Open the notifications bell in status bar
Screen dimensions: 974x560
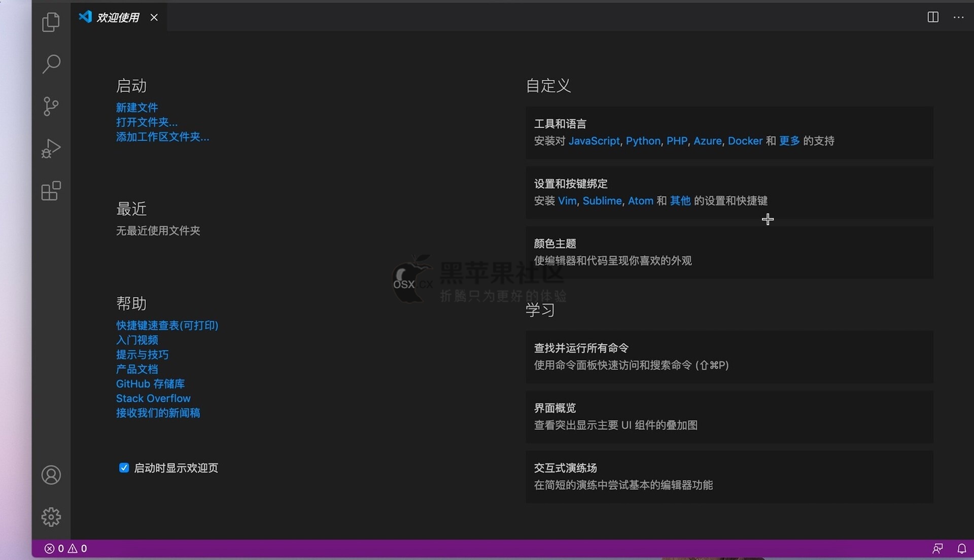coord(961,548)
